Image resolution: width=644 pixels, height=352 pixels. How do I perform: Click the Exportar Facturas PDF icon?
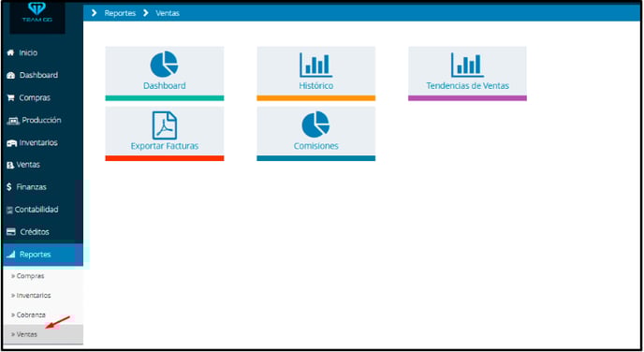pyautogui.click(x=165, y=125)
